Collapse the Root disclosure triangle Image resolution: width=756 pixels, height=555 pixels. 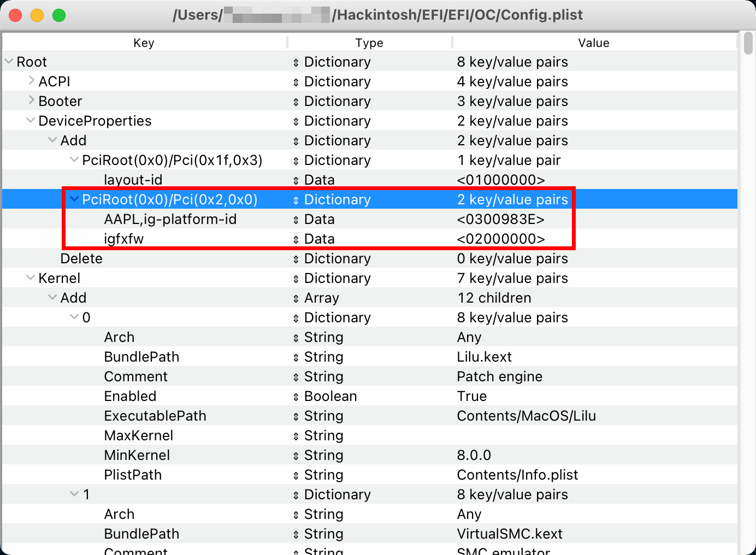pyautogui.click(x=9, y=62)
